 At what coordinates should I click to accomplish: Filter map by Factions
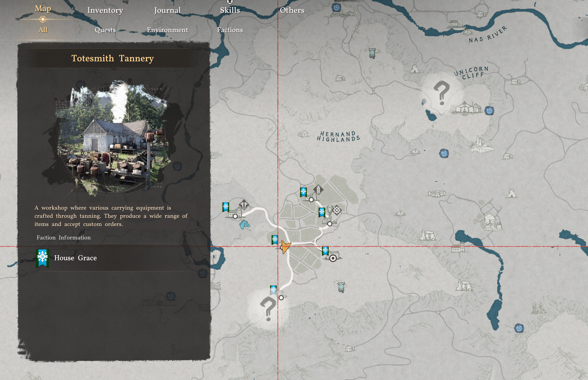[x=230, y=30]
